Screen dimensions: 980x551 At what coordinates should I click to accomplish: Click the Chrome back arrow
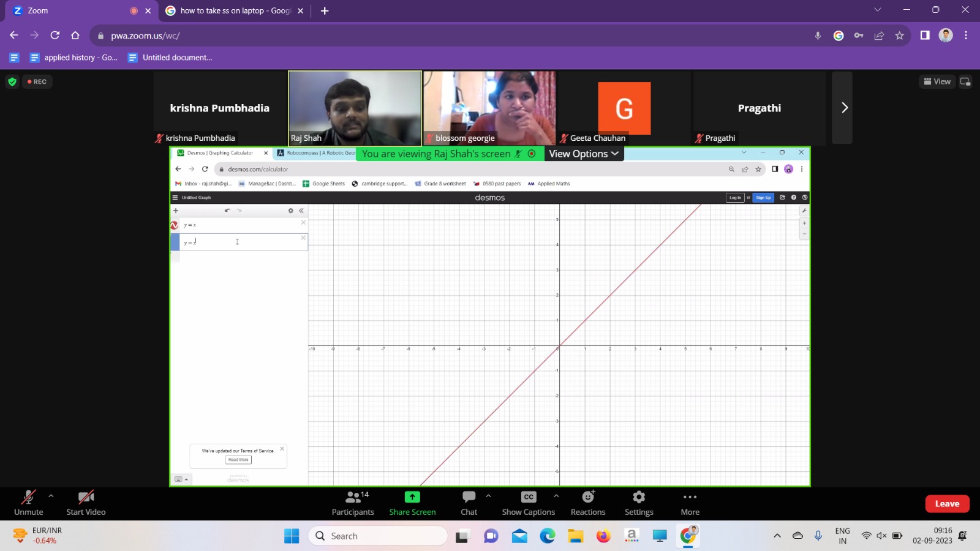pos(14,36)
